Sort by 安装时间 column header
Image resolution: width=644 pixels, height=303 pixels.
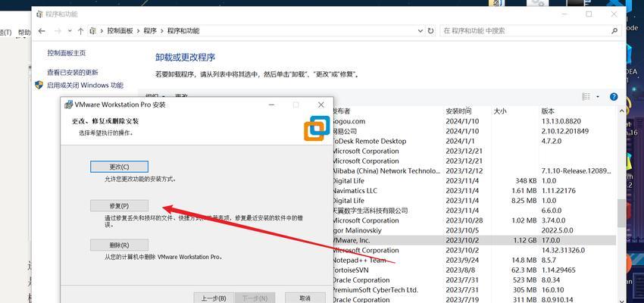pyautogui.click(x=459, y=111)
